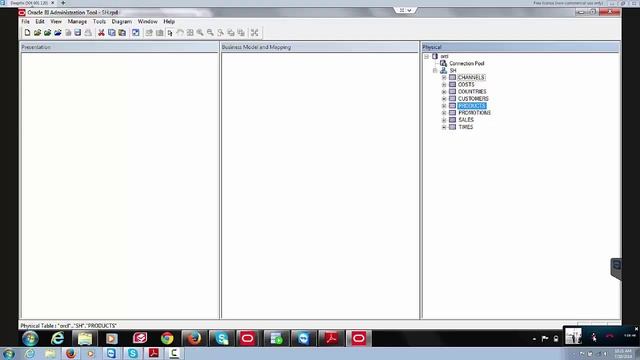Click the orcl database icon in Physical tree
This screenshot has width=640, height=360.
click(435, 56)
